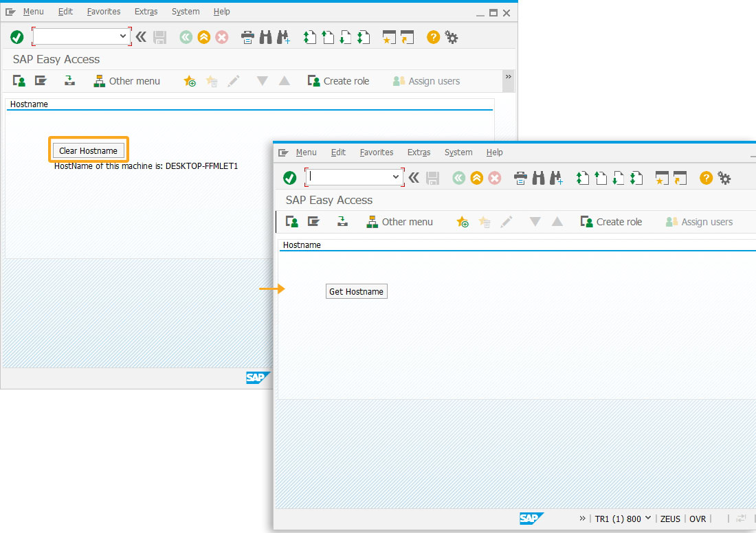The height and width of the screenshot is (533, 756).
Task: Click green Enter checkmark in back window
Action: 17,37
